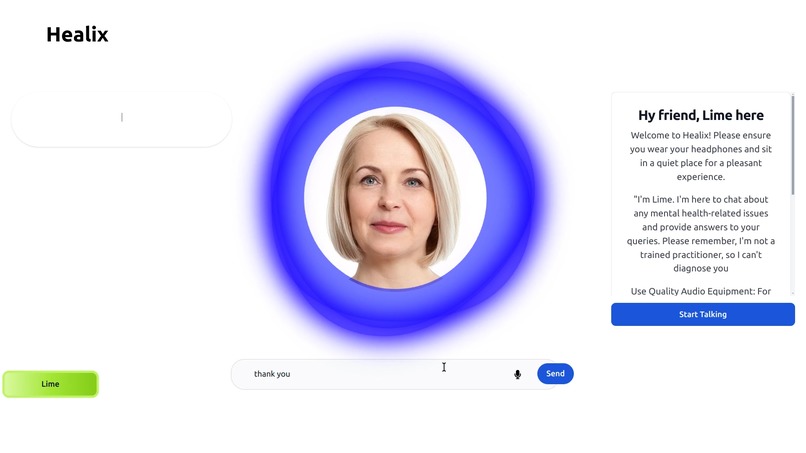Click the words "thank you" in the chat box
This screenshot has height=453, width=806.
[272, 374]
